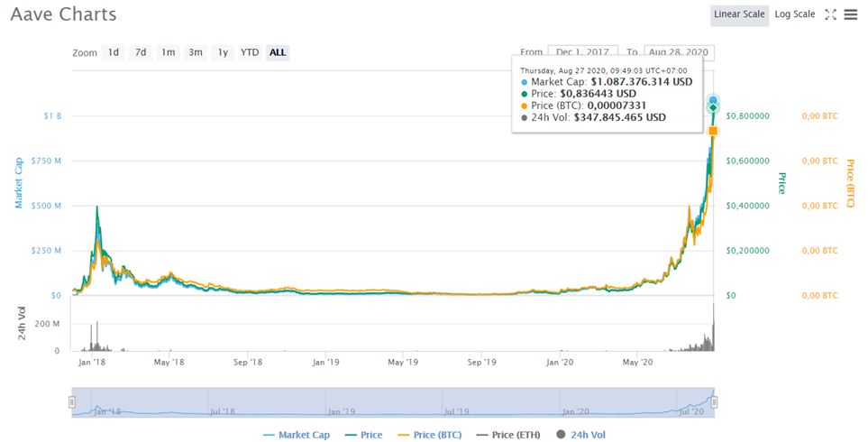868x442 pixels.
Task: Set zoom range to 1m
Action: pyautogui.click(x=169, y=52)
